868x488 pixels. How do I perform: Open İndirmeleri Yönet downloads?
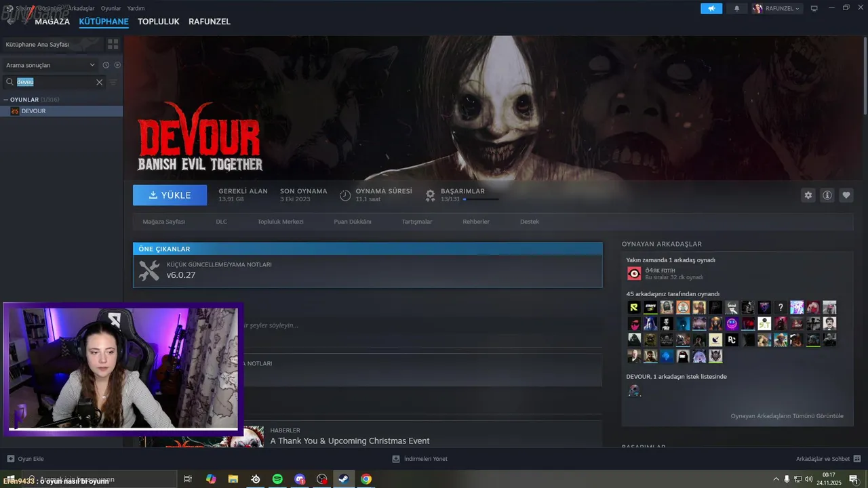[x=420, y=459]
